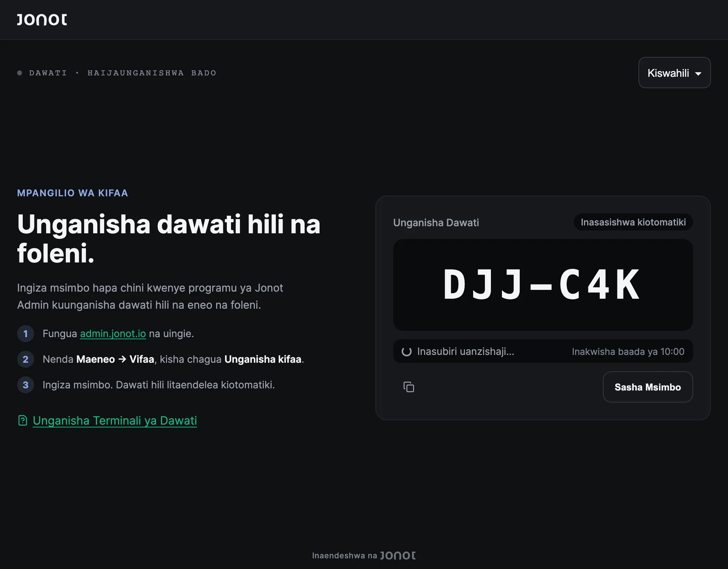Click the Inasubiri uanzishaji status text
Image resolution: width=728 pixels, height=569 pixels.
(x=466, y=351)
